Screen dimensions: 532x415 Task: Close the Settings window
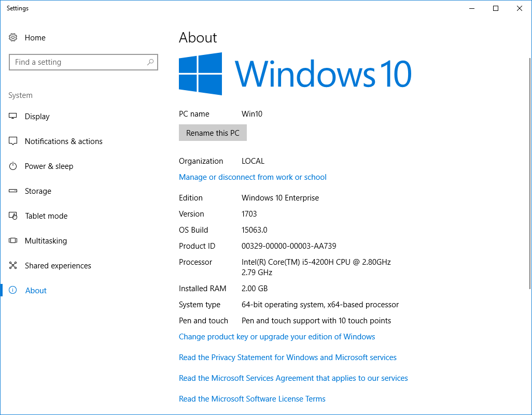coord(520,8)
